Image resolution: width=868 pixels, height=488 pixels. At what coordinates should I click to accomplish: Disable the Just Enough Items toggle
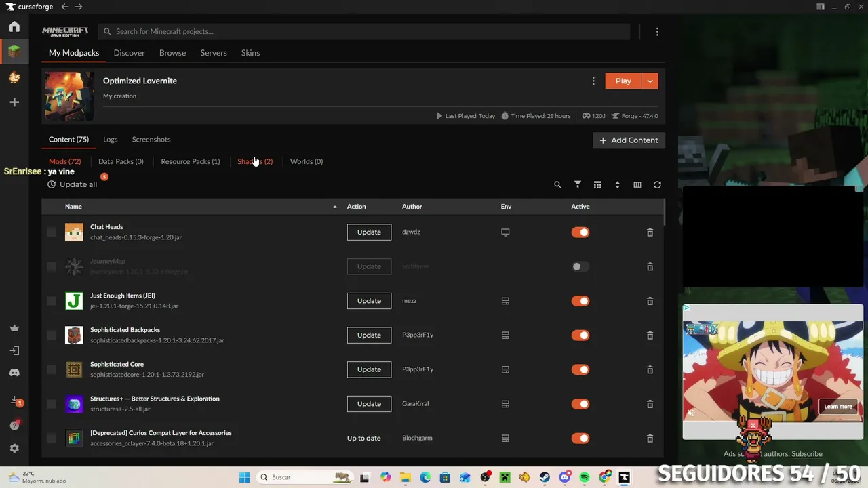(580, 301)
